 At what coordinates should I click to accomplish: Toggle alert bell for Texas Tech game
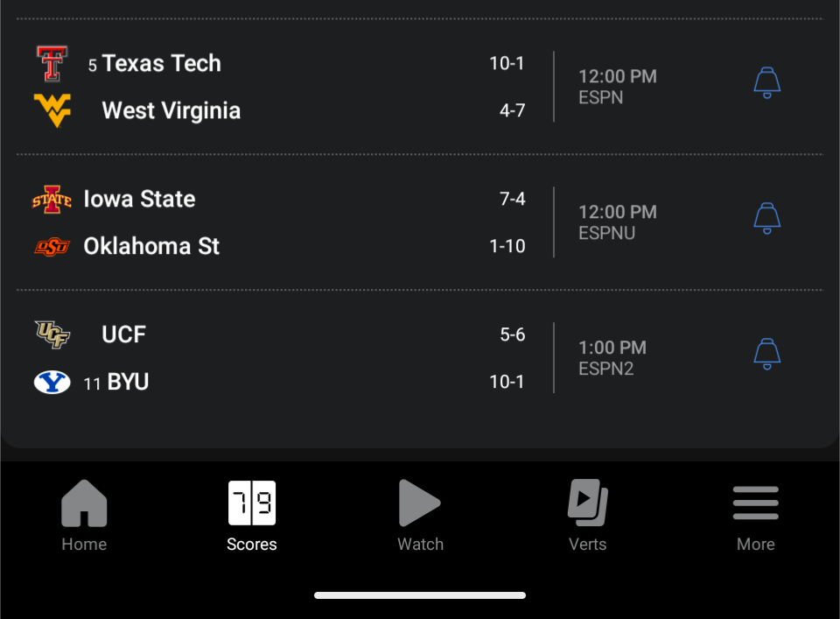(767, 83)
